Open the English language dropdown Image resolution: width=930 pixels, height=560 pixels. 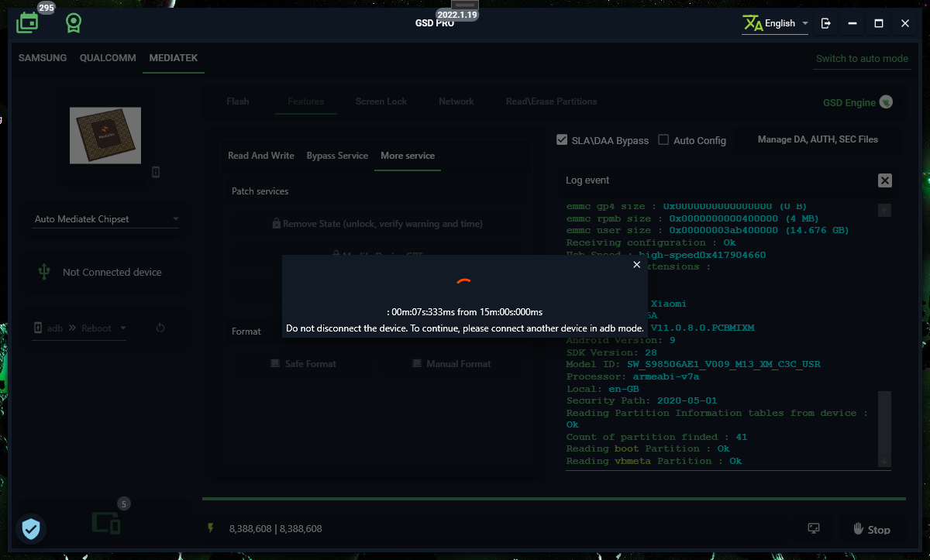pyautogui.click(x=787, y=23)
